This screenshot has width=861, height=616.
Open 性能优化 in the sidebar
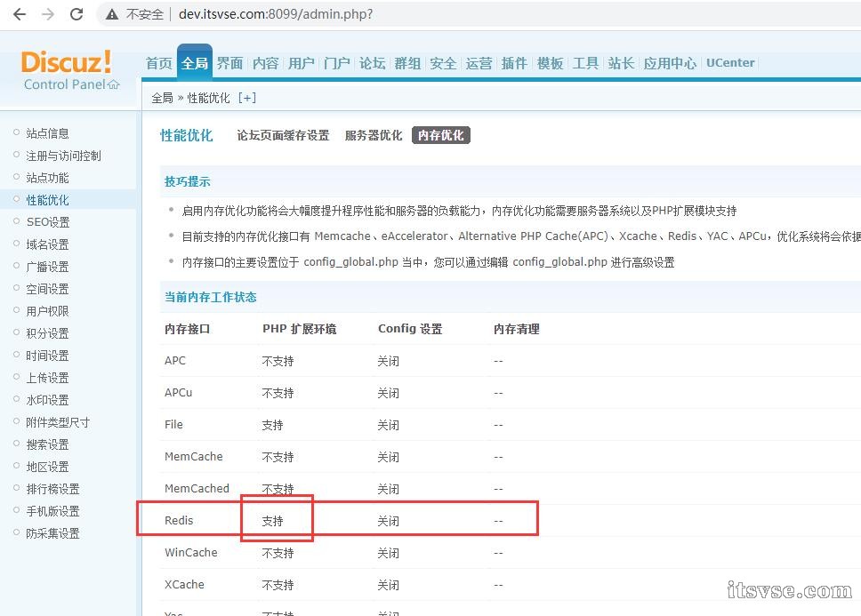click(x=47, y=200)
